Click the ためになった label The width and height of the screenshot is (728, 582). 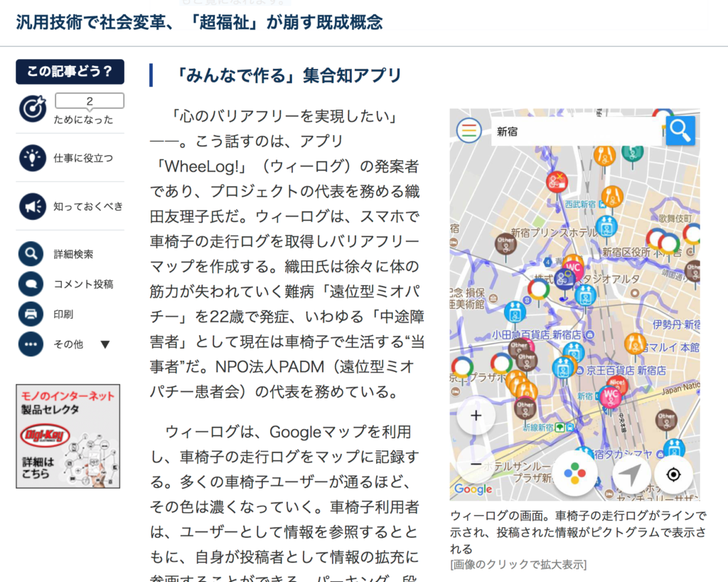click(84, 120)
